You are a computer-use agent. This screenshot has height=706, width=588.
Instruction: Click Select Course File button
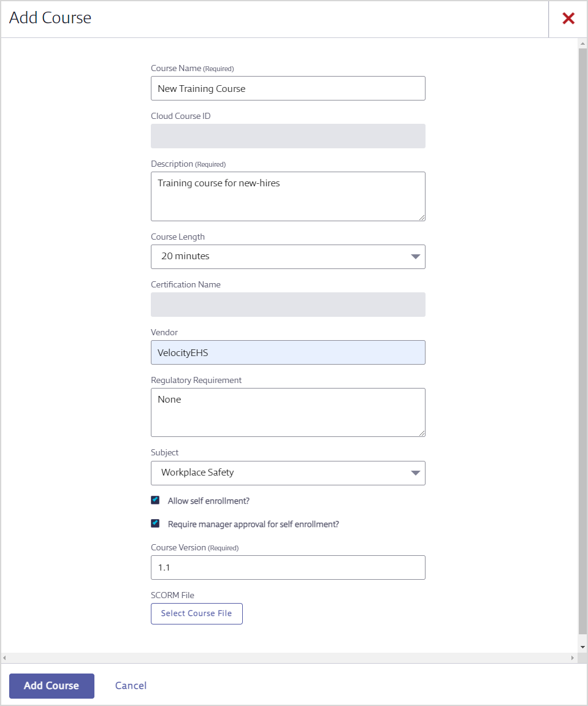click(196, 613)
